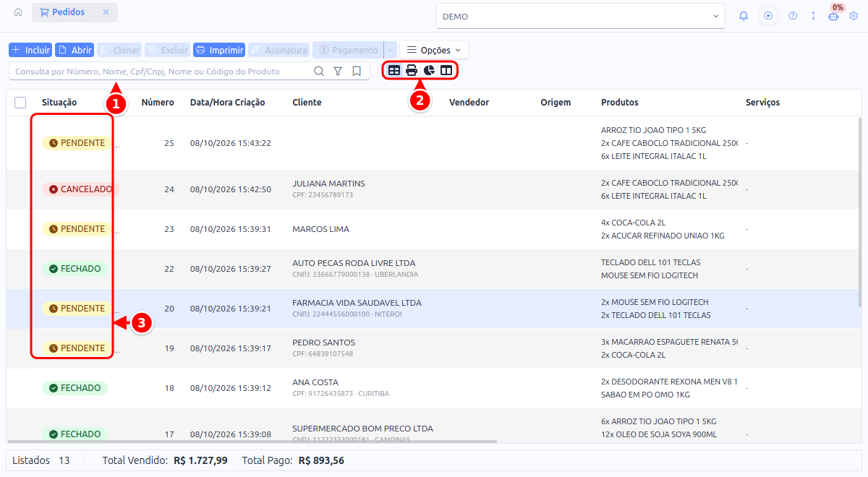Select the split columns layout icon
This screenshot has height=477, width=868.
446,71
